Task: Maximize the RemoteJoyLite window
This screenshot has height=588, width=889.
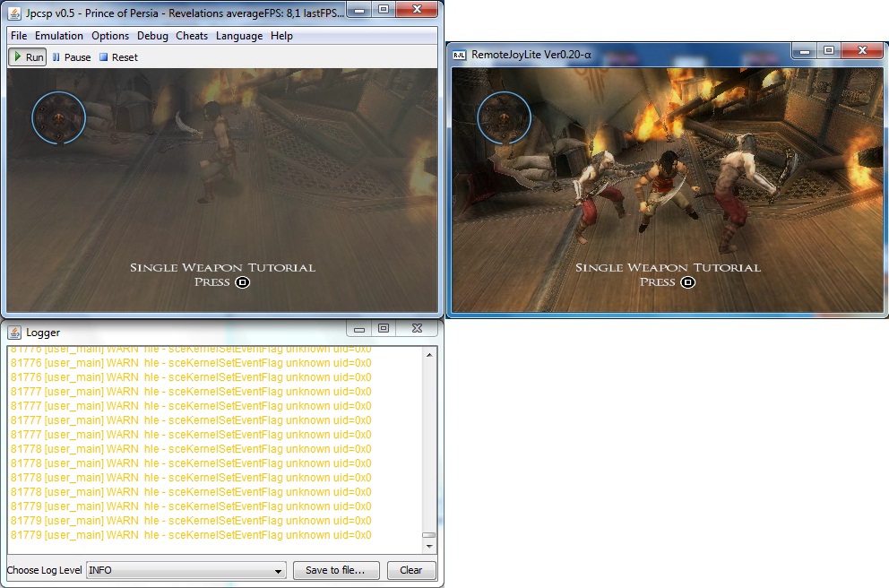Action: 829,52
